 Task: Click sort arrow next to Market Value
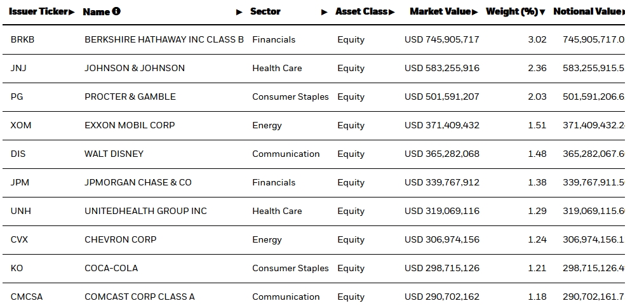pos(475,12)
